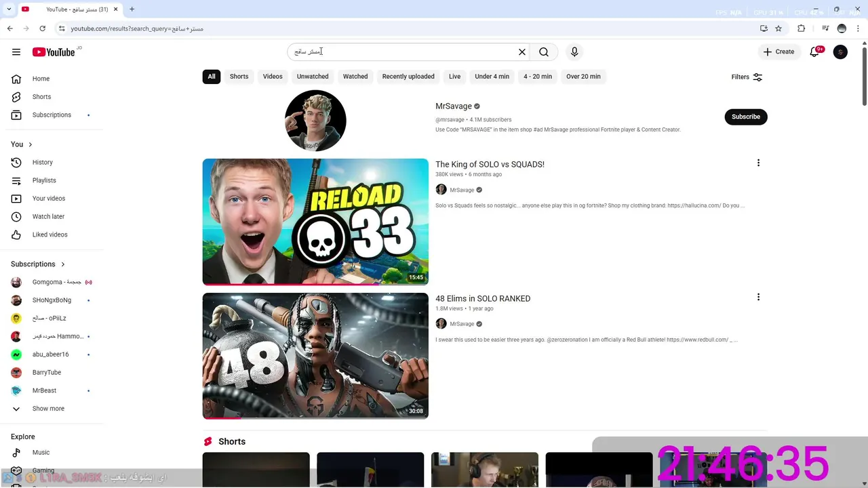
Task: Open SHoNgxBoNg subscription channel
Action: click(x=52, y=300)
